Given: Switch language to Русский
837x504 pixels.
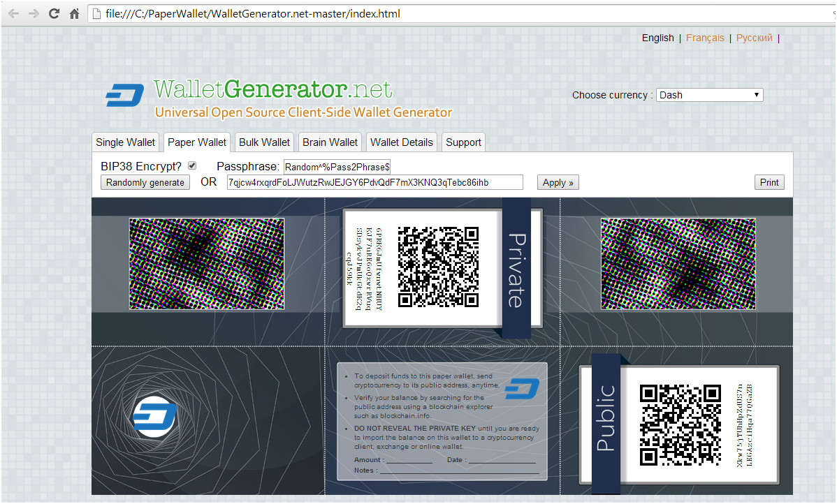Looking at the screenshot, I should tap(755, 38).
